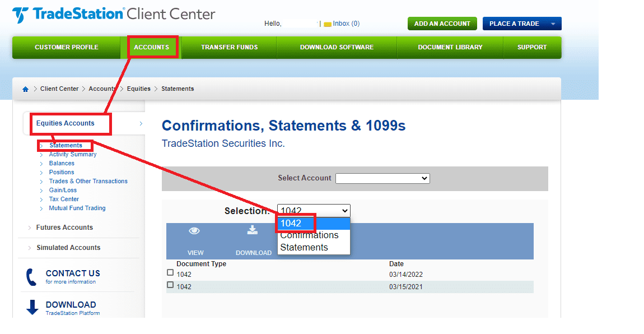Expand Futures Accounts section
The image size is (644, 334).
click(64, 228)
